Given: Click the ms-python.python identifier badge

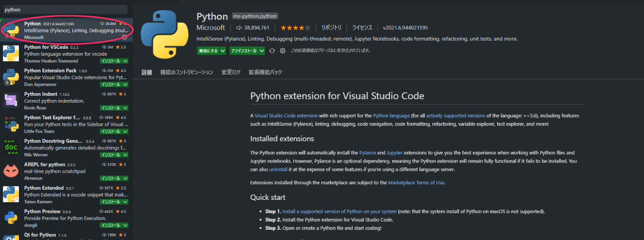Looking at the screenshot, I should [x=255, y=16].
